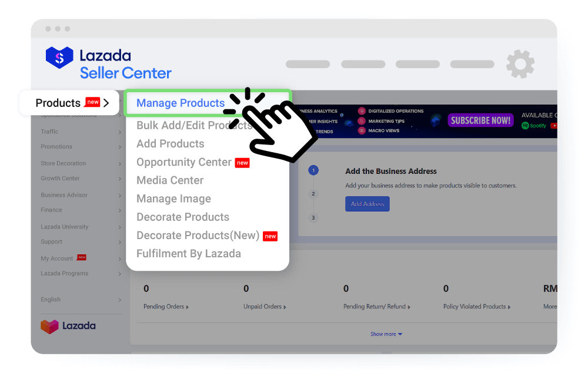Viewport: 588px width, 373px height.
Task: Click the Lazada Seller Center heart logo
Action: [x=59, y=58]
